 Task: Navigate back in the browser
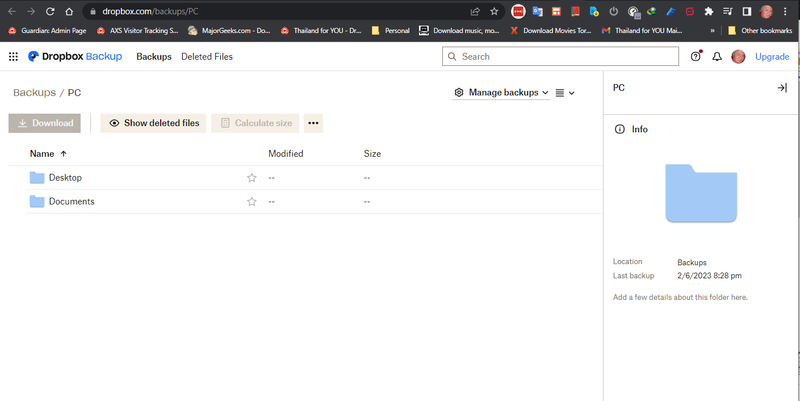pos(12,11)
